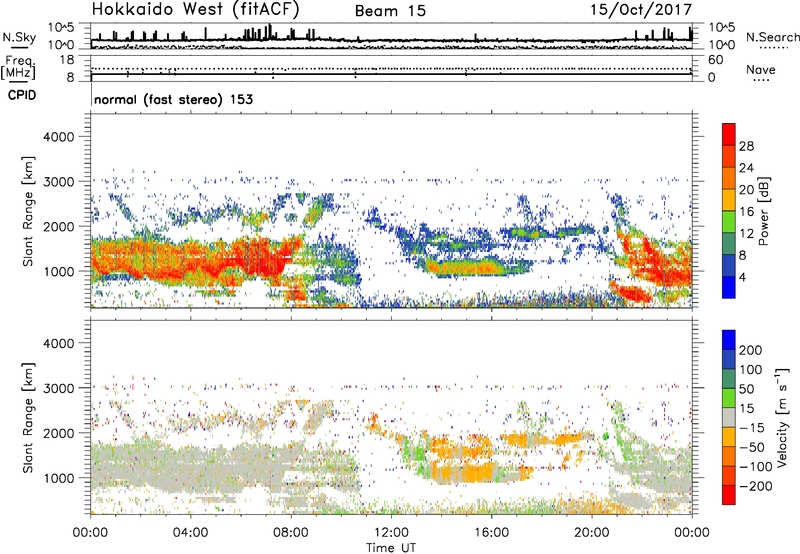Click the 'Beam 15' label
This screenshot has height=554, width=800.
point(390,11)
